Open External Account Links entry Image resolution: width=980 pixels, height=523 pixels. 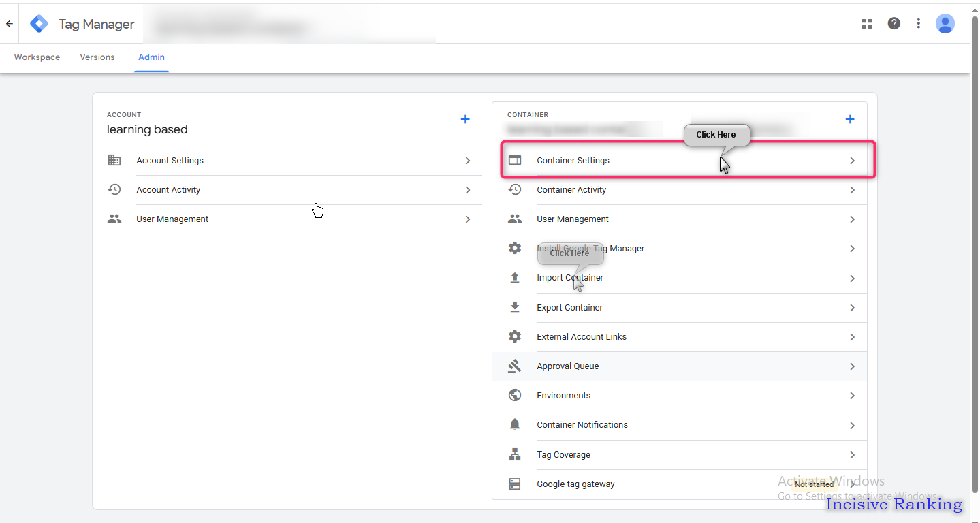582,337
